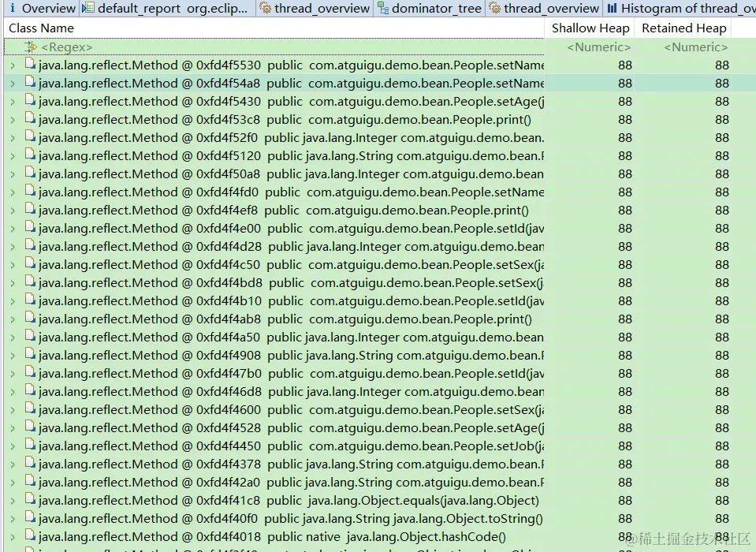Click the regex filter icon before <Regex>
Viewport: 756px width, 552px height.
click(31, 47)
